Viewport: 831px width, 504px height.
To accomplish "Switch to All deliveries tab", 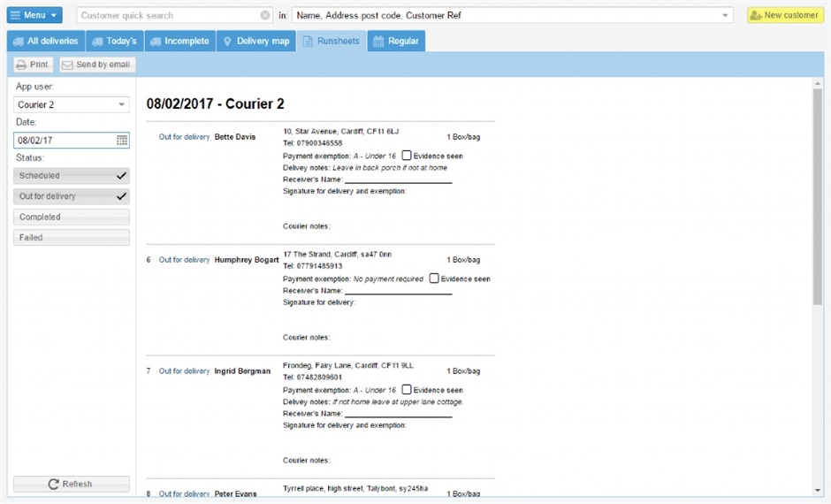I will click(46, 41).
